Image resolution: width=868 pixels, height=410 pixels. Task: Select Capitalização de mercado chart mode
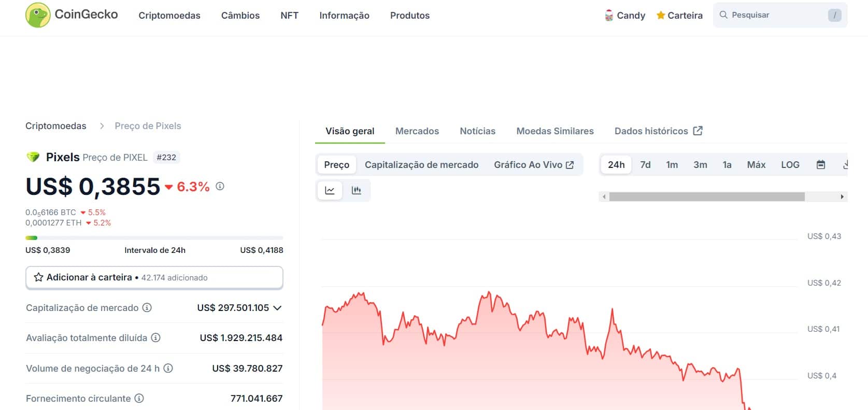pos(421,165)
